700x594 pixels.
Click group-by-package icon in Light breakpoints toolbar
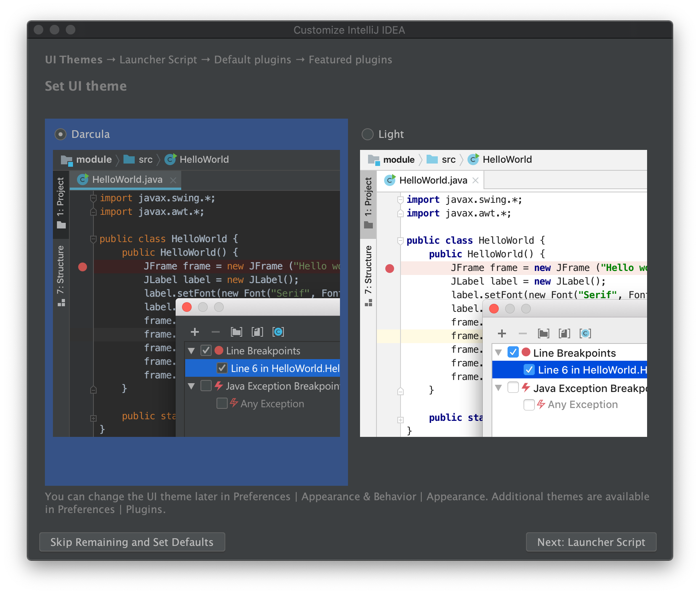(x=544, y=333)
